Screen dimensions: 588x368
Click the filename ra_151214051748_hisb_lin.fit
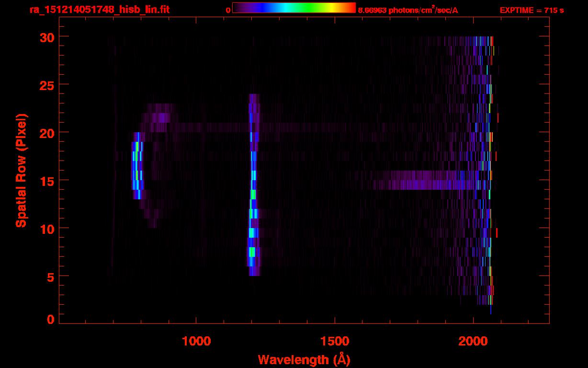coord(99,9)
